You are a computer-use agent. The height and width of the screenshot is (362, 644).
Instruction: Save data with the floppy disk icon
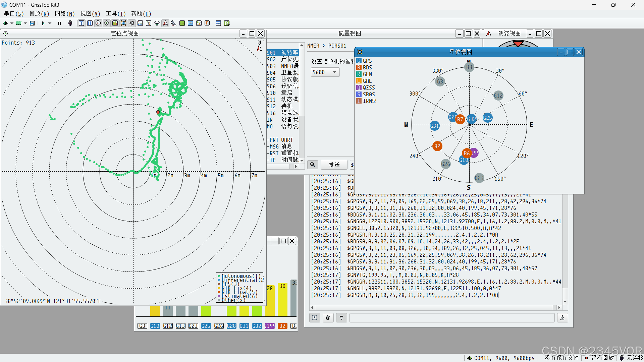(x=32, y=23)
